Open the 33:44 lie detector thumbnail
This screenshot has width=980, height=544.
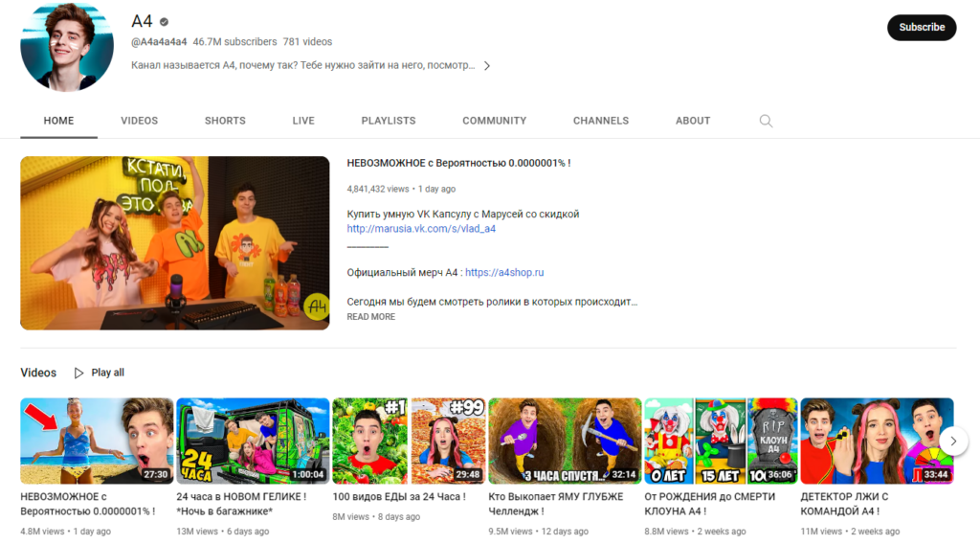pos(877,441)
